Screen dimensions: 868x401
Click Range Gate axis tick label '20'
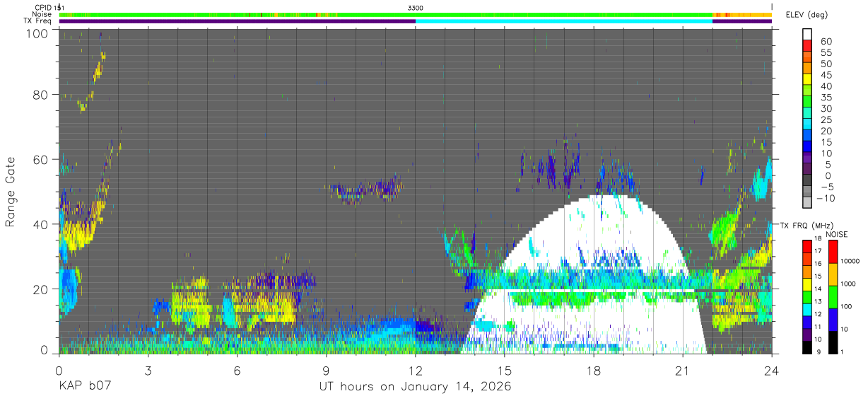click(41, 289)
